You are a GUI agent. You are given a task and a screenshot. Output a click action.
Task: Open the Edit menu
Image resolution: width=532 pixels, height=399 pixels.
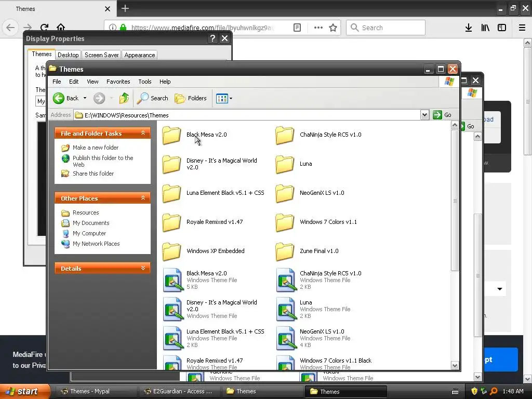pyautogui.click(x=74, y=82)
